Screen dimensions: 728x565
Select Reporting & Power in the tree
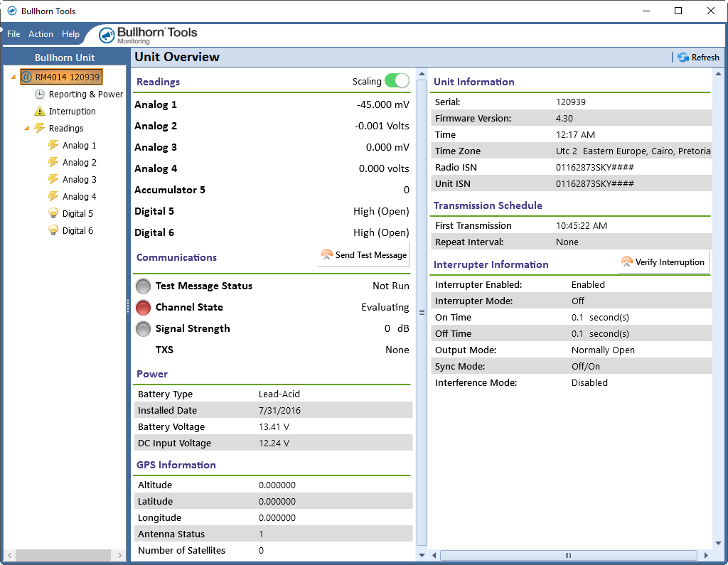pyautogui.click(x=86, y=95)
